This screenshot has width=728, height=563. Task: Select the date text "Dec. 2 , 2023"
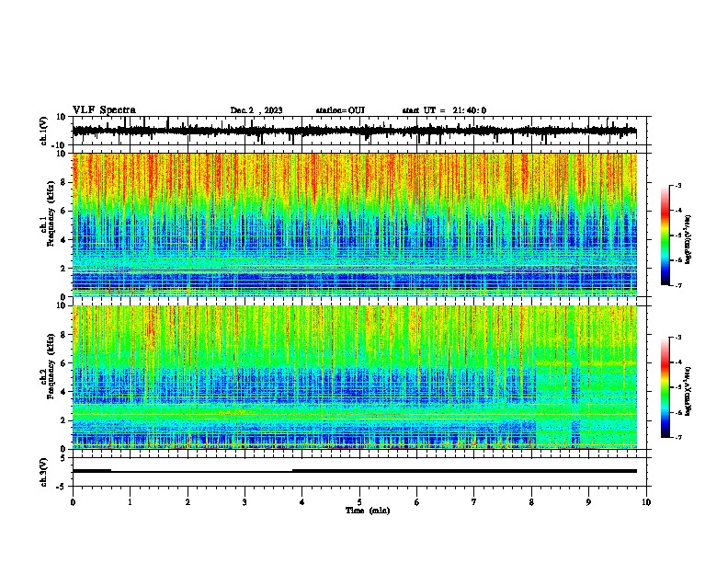(256, 110)
